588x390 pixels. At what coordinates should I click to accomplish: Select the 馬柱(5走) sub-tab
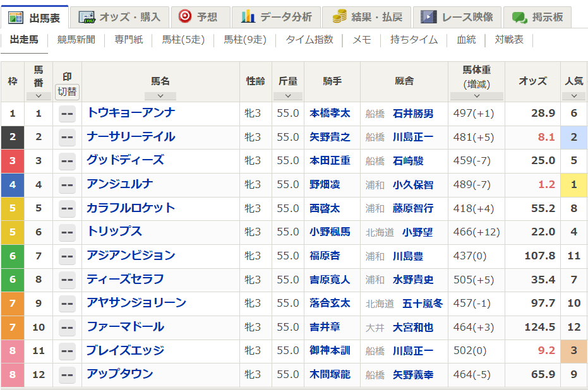[x=183, y=40]
